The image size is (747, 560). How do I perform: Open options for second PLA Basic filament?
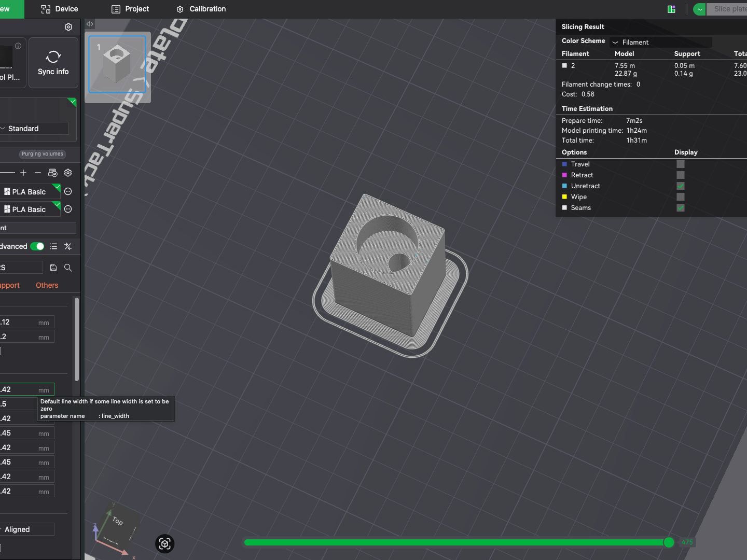68,209
